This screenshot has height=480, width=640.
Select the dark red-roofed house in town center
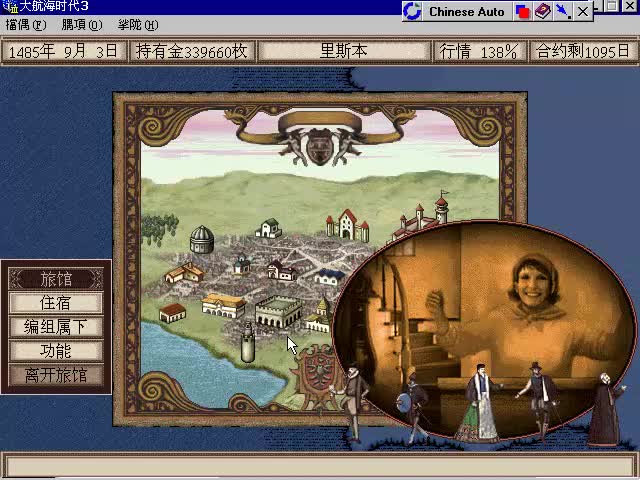click(282, 271)
